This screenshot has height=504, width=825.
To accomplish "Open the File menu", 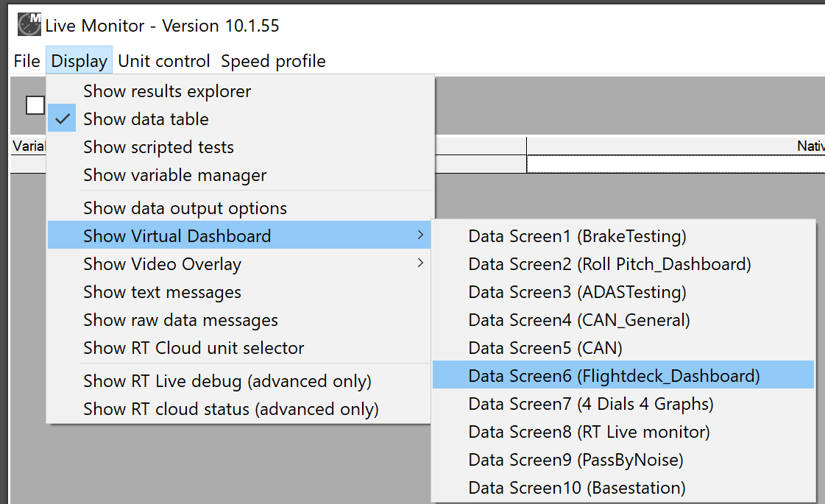I will [26, 61].
